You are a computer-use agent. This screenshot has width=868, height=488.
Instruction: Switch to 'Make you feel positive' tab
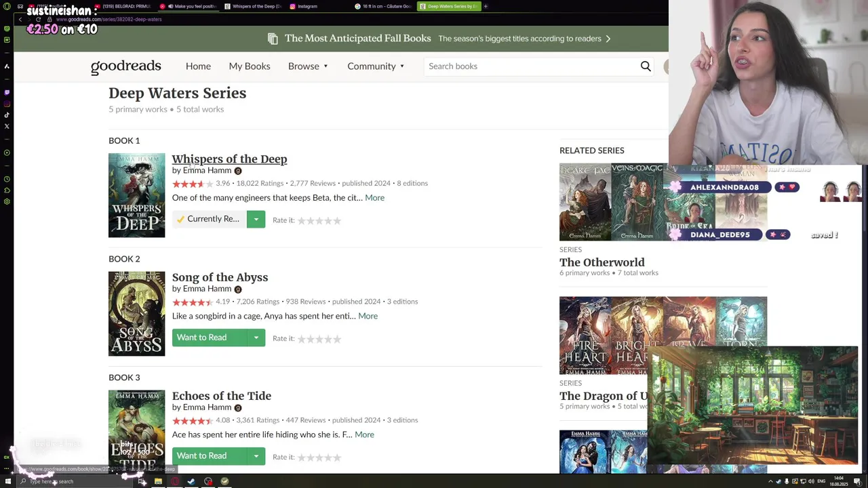188,6
